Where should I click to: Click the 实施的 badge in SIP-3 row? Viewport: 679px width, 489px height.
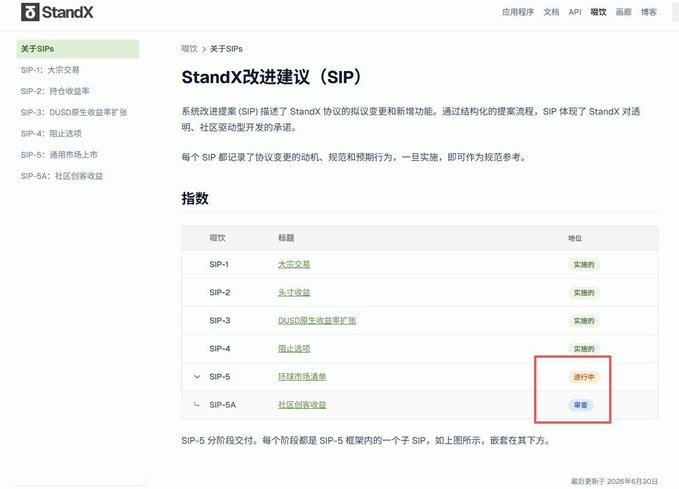tap(584, 321)
